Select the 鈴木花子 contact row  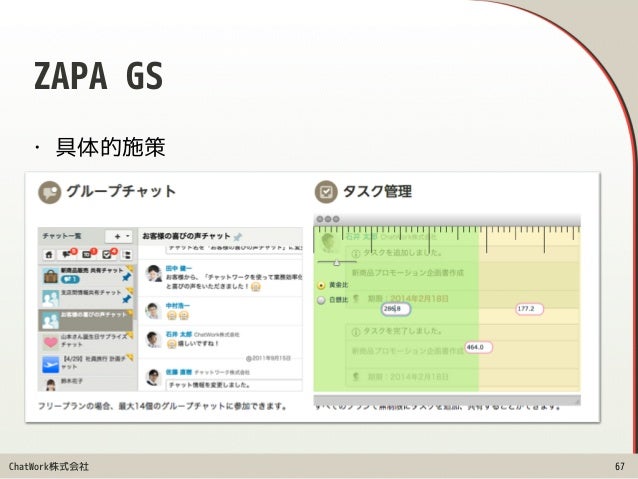(x=86, y=383)
